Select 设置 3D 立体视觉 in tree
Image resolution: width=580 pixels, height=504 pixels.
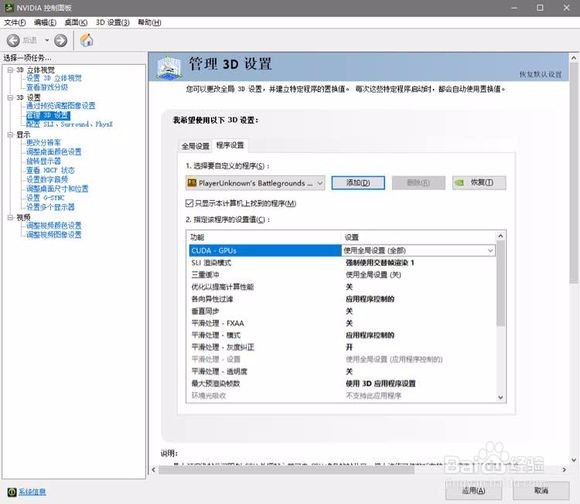point(54,78)
